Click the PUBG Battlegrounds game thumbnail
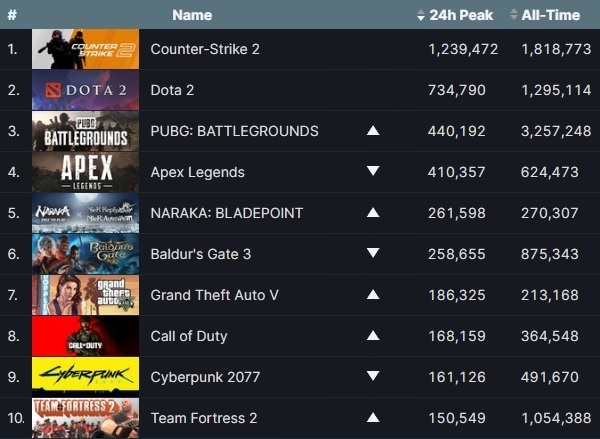 point(85,131)
